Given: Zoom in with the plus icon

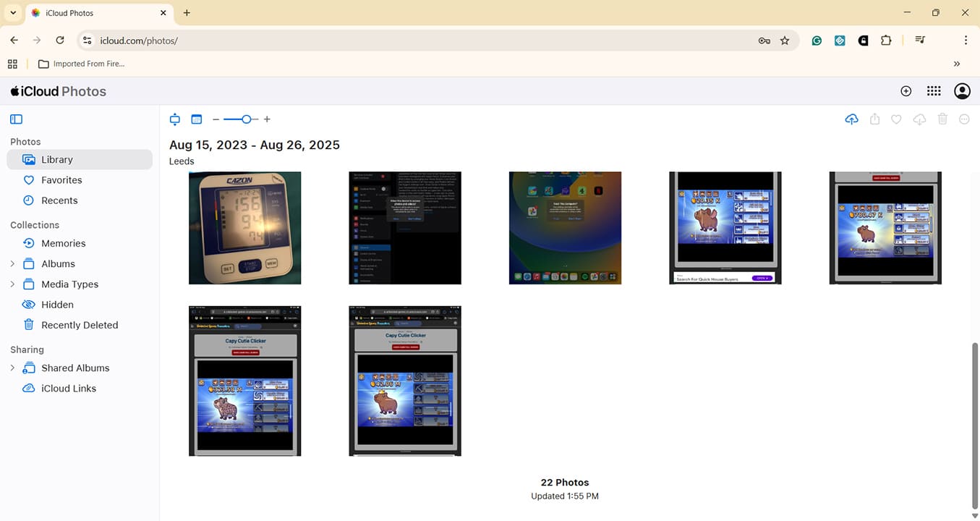Looking at the screenshot, I should pos(267,119).
